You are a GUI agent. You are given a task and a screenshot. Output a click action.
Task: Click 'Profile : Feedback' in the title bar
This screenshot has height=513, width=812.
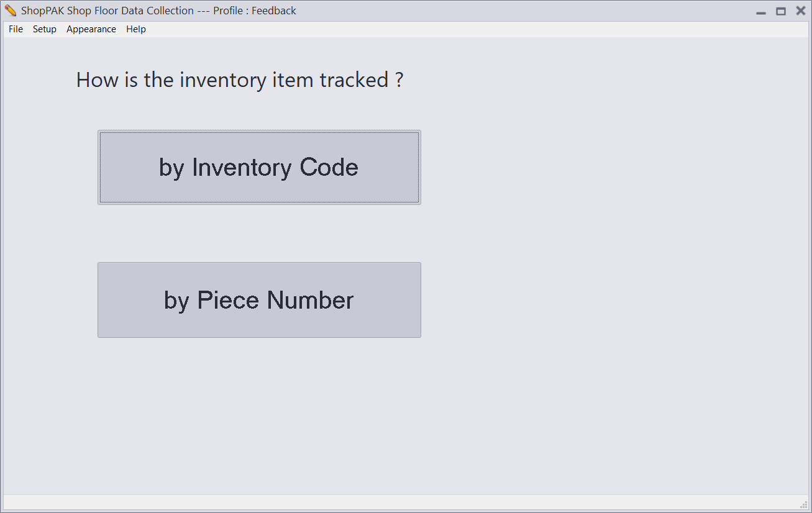pyautogui.click(x=255, y=11)
